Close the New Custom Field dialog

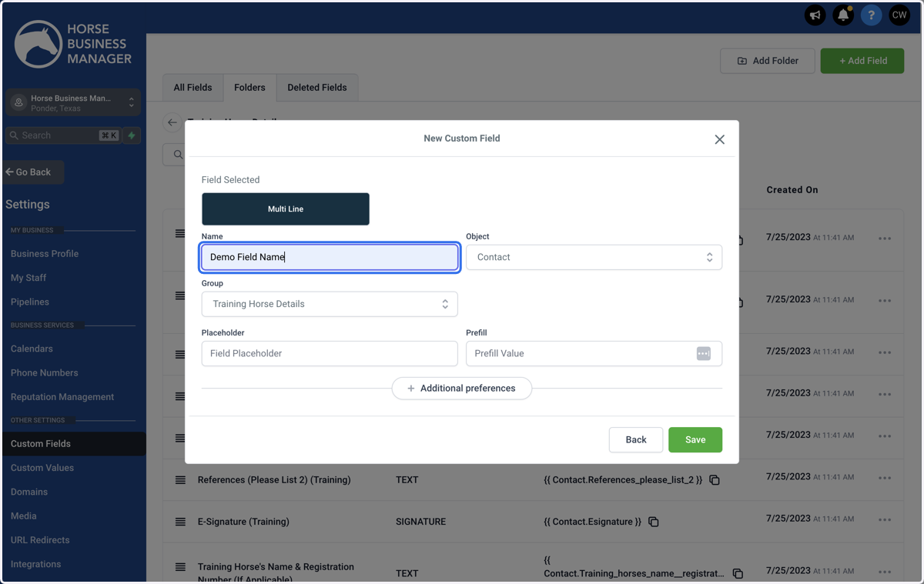pos(719,139)
